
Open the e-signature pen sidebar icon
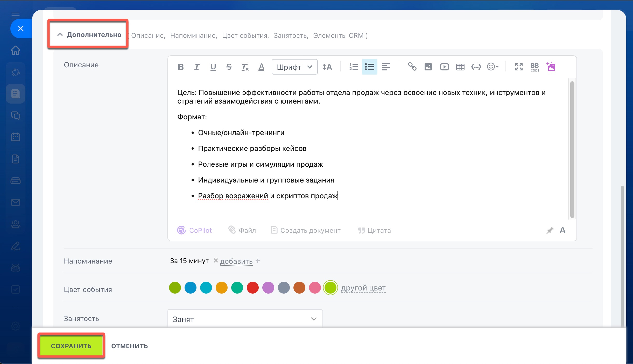16,246
